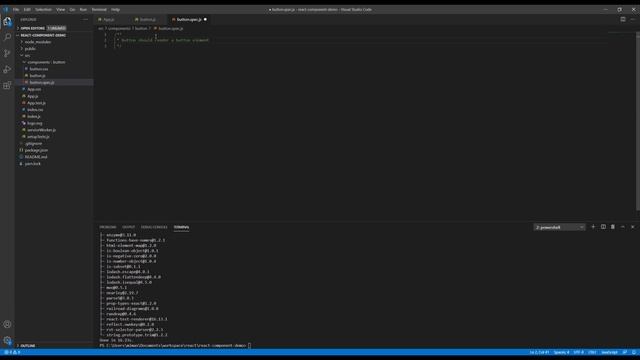Screen dimensions: 640x360
Task: Click the editor vertical scrollbar
Action: click(638, 122)
